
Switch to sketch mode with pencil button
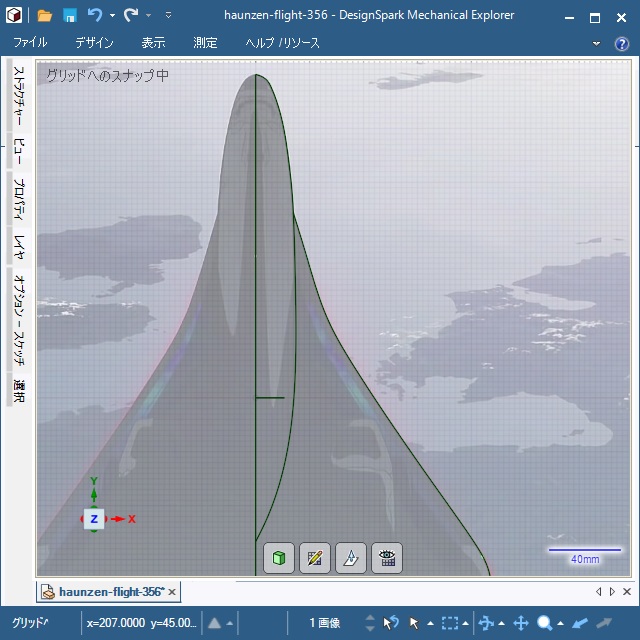(315, 558)
